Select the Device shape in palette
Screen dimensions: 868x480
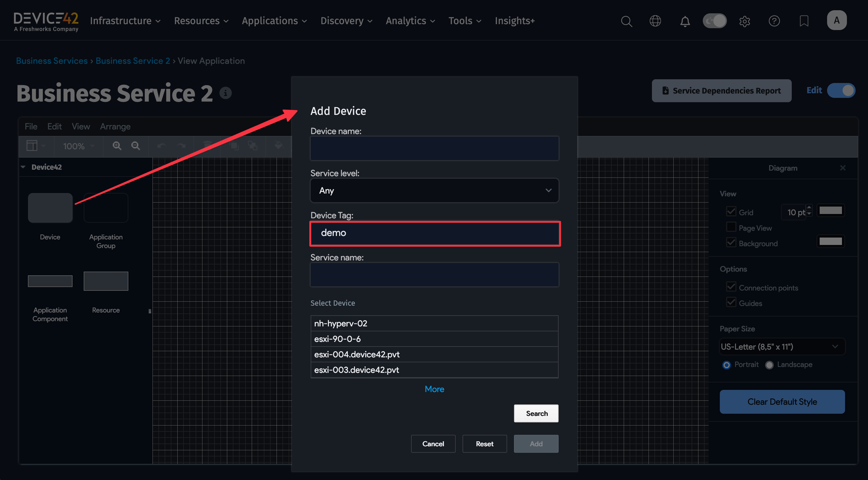[50, 208]
